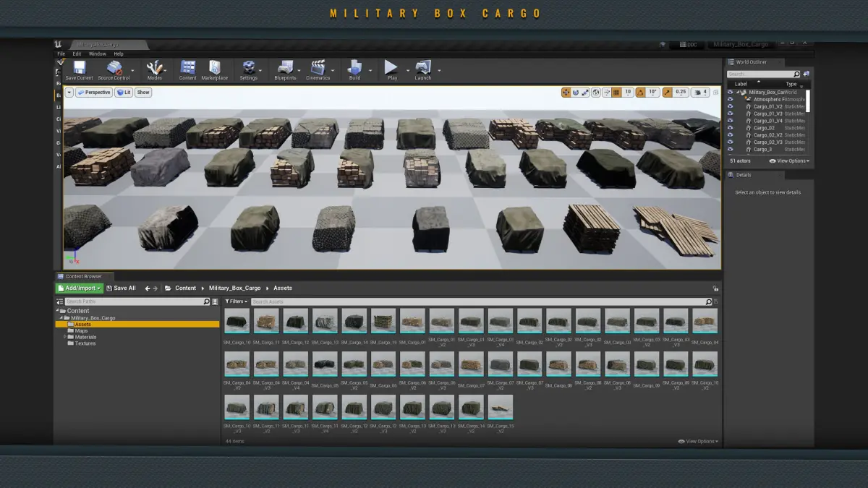This screenshot has width=868, height=488.
Task: Open grid snap size value 10 dropdown
Action: click(628, 93)
